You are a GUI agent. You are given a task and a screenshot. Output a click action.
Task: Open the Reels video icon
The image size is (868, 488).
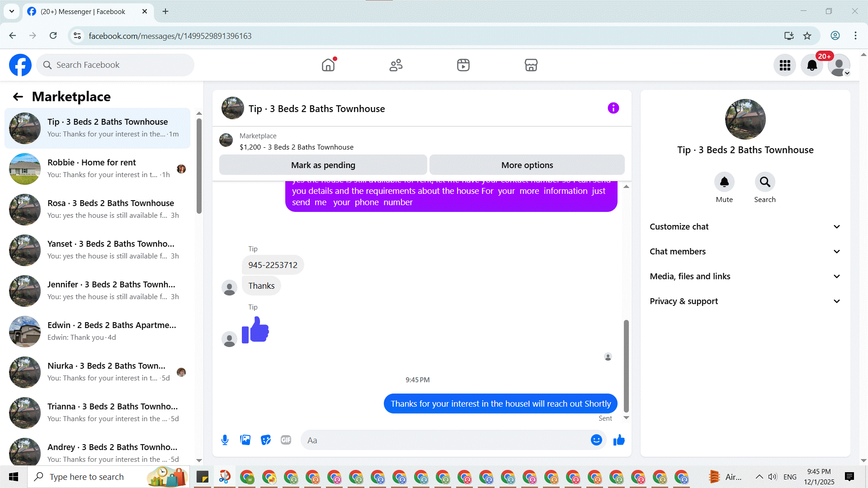pyautogui.click(x=463, y=65)
